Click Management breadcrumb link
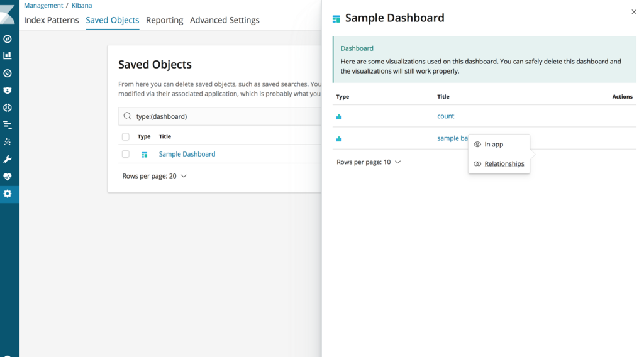 tap(43, 5)
